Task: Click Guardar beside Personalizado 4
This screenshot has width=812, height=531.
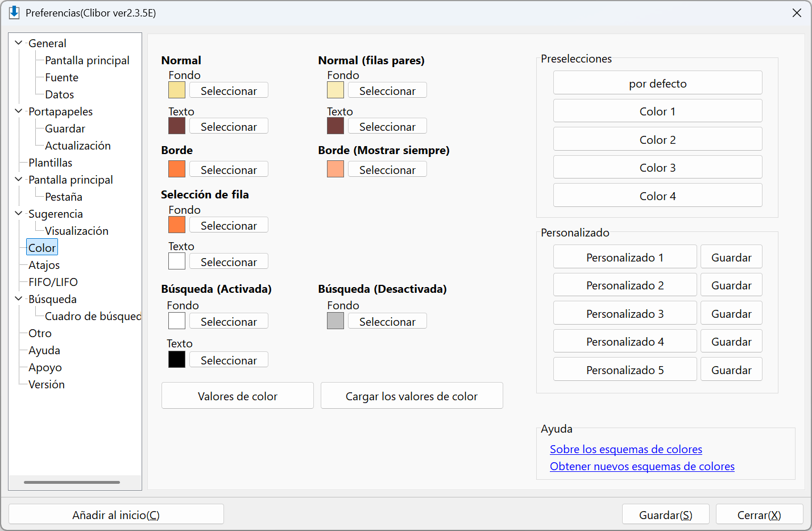Action: pos(731,341)
